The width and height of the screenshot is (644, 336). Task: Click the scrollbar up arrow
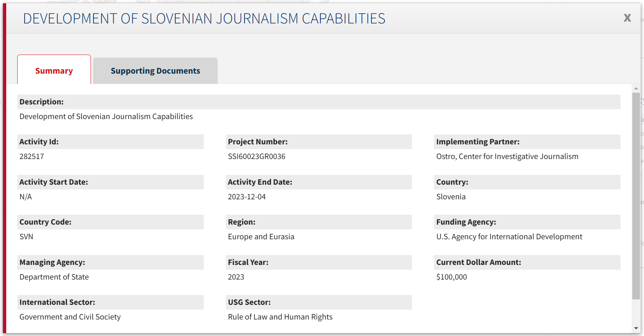click(x=636, y=88)
